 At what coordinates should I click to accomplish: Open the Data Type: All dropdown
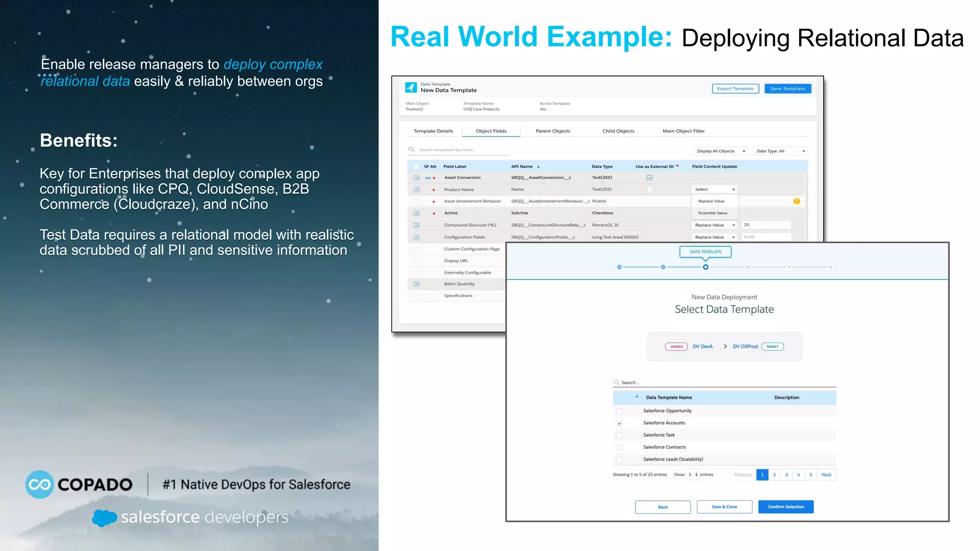(780, 151)
